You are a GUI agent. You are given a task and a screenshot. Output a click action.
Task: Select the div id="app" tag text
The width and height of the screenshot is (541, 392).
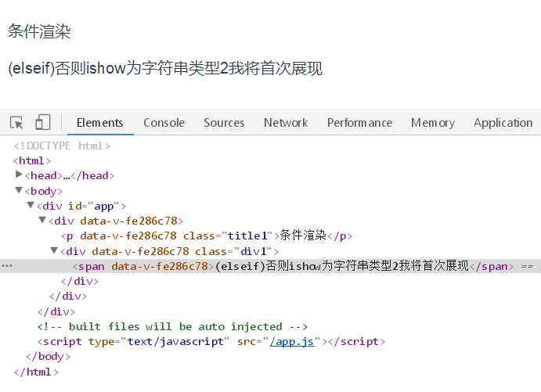coord(81,206)
